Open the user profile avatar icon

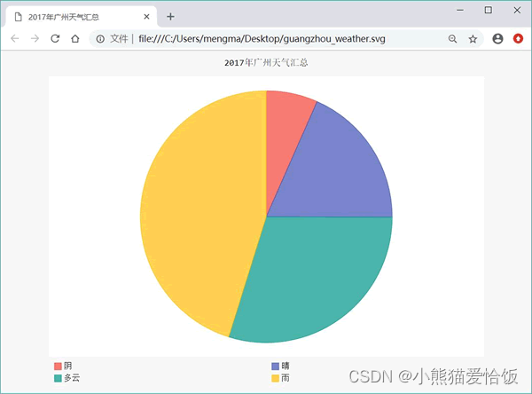497,39
